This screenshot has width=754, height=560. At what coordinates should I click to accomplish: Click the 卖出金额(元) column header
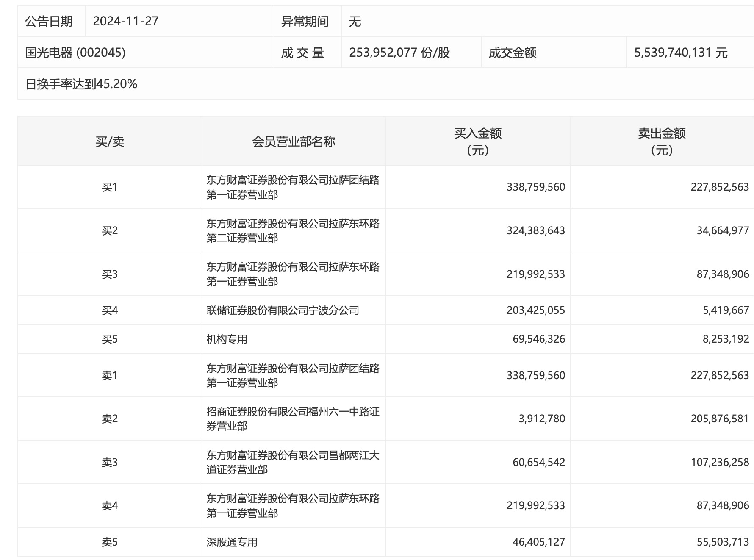coord(662,141)
